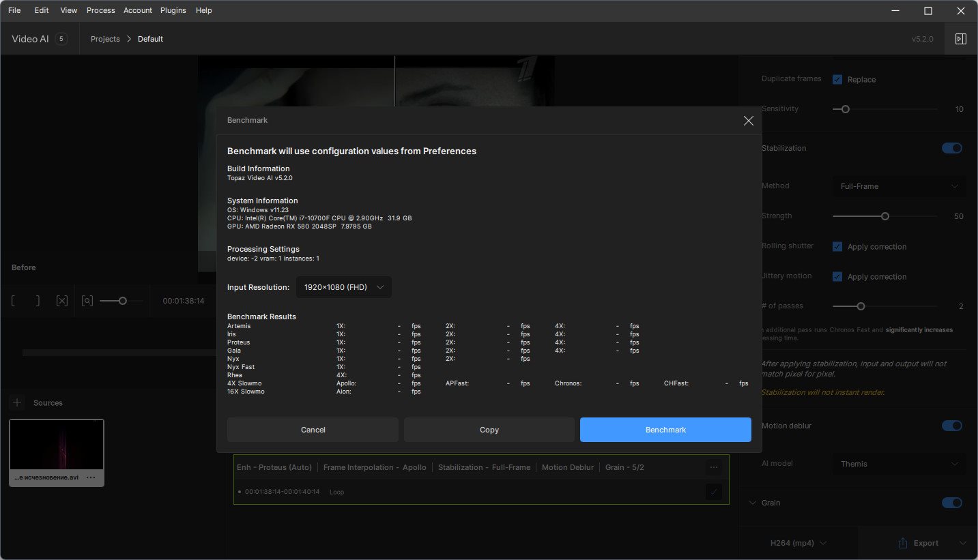Click the Copy button
The width and height of the screenshot is (978, 560).
(x=489, y=430)
